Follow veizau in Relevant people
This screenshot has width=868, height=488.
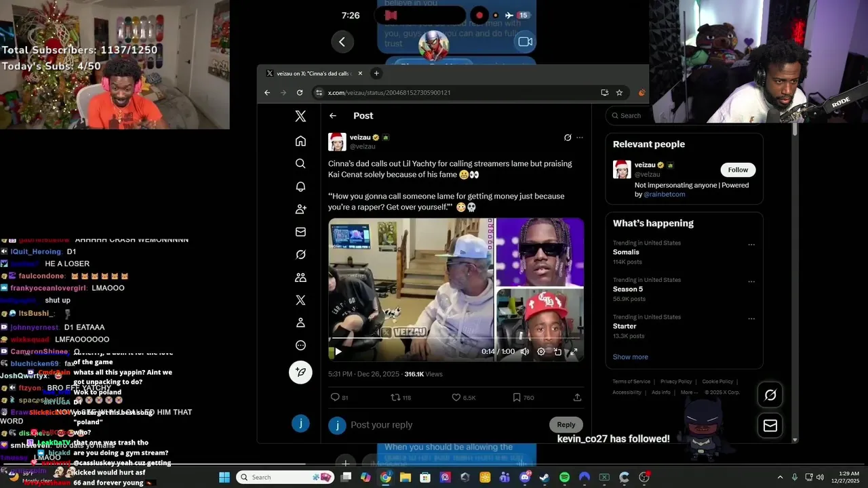[738, 170]
